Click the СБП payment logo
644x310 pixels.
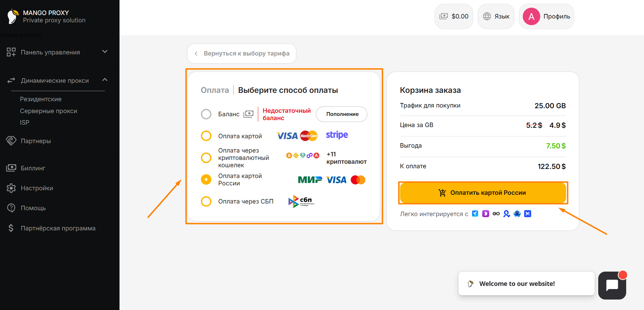(301, 201)
